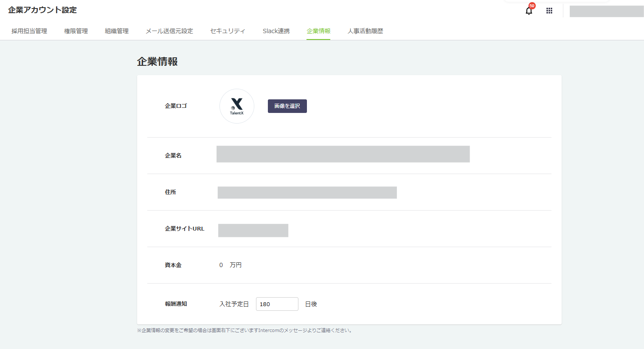Go to the 組織管理 tab

coord(117,31)
